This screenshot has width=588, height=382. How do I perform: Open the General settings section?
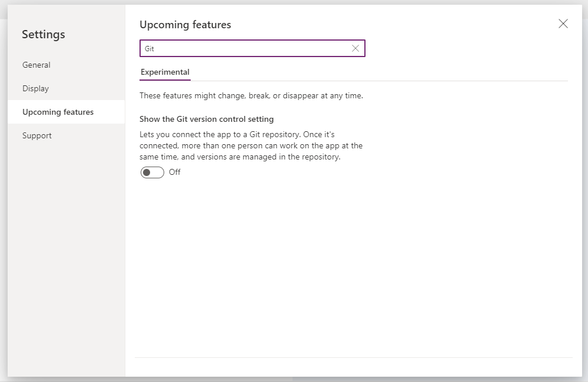coord(66,65)
